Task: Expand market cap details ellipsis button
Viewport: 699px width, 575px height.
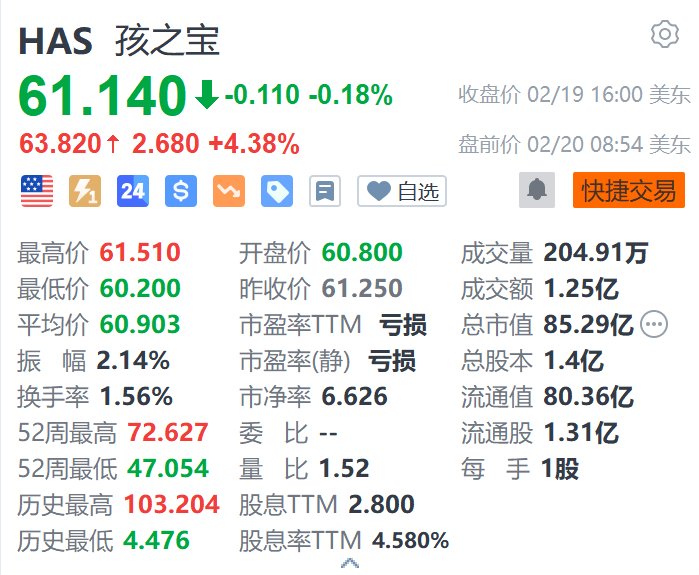Action: 654,324
